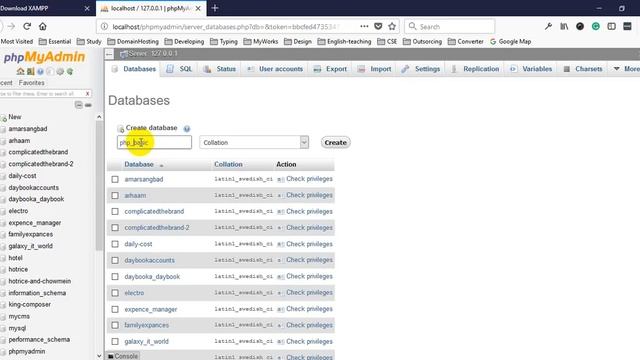Click the Create database help icon

[187, 129]
